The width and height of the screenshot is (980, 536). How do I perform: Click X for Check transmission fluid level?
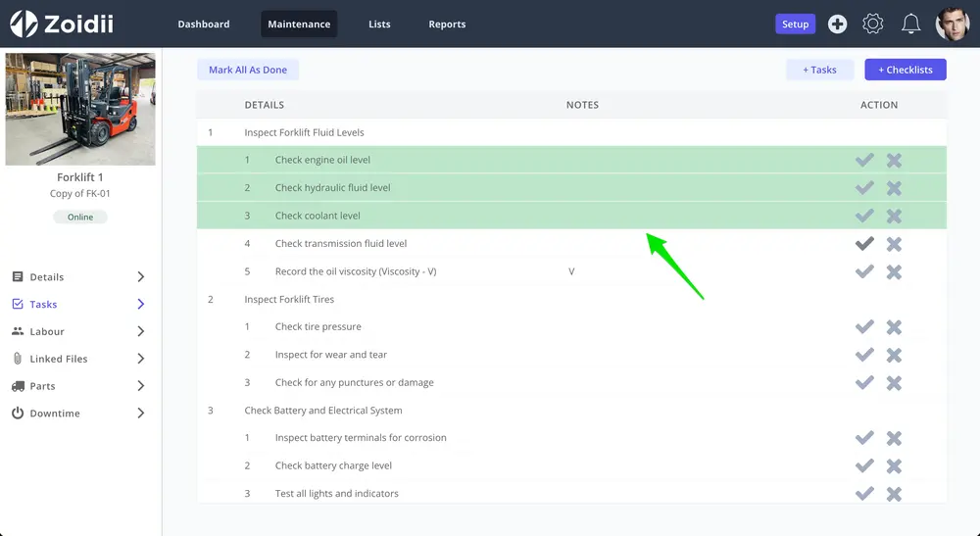(894, 244)
